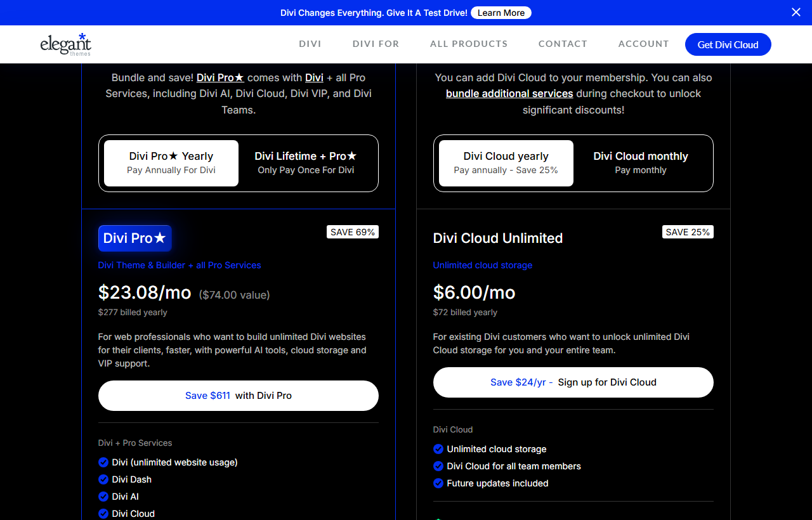Image resolution: width=812 pixels, height=520 pixels.
Task: Open the bundle additional services link
Action: 509,93
